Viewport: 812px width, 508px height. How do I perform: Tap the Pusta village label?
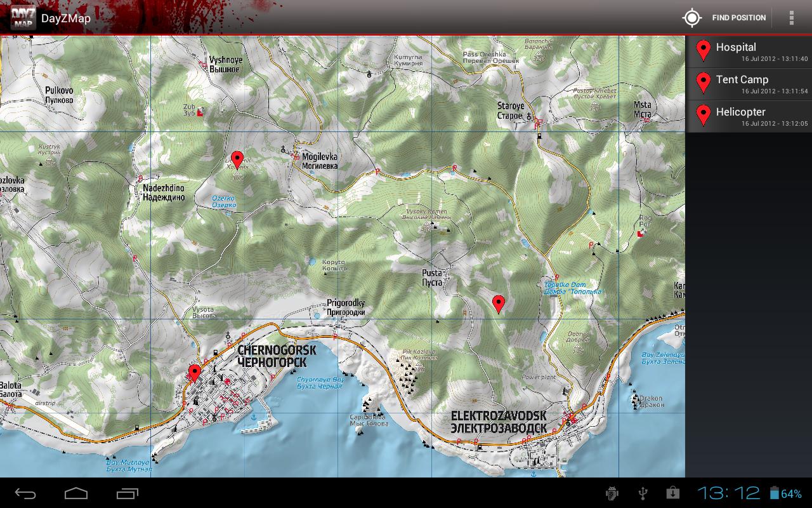[432, 277]
